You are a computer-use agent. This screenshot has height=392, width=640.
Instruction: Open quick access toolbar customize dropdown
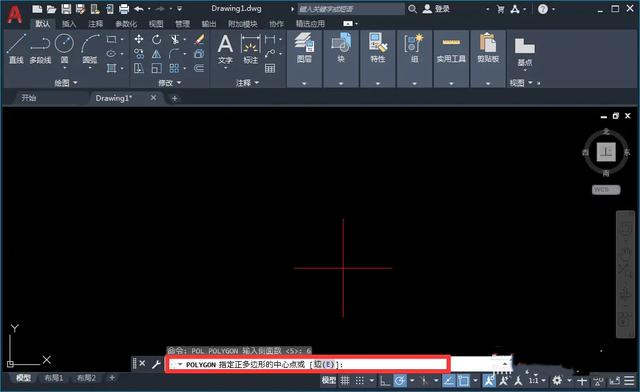tap(180, 9)
